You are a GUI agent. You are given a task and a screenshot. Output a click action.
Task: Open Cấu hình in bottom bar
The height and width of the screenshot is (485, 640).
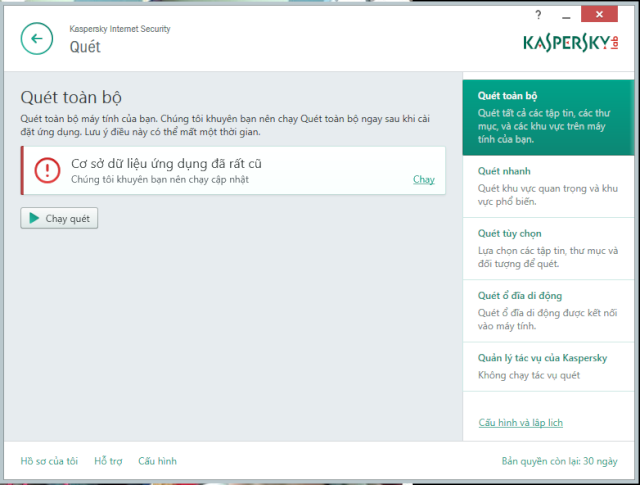point(158,461)
